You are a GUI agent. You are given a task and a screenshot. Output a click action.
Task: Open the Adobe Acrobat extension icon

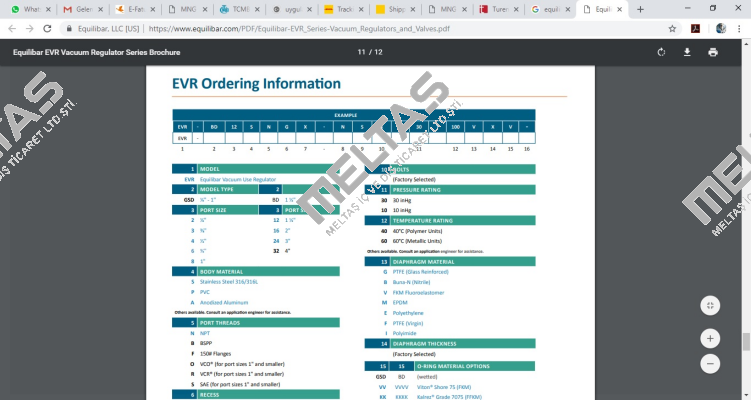click(695, 29)
